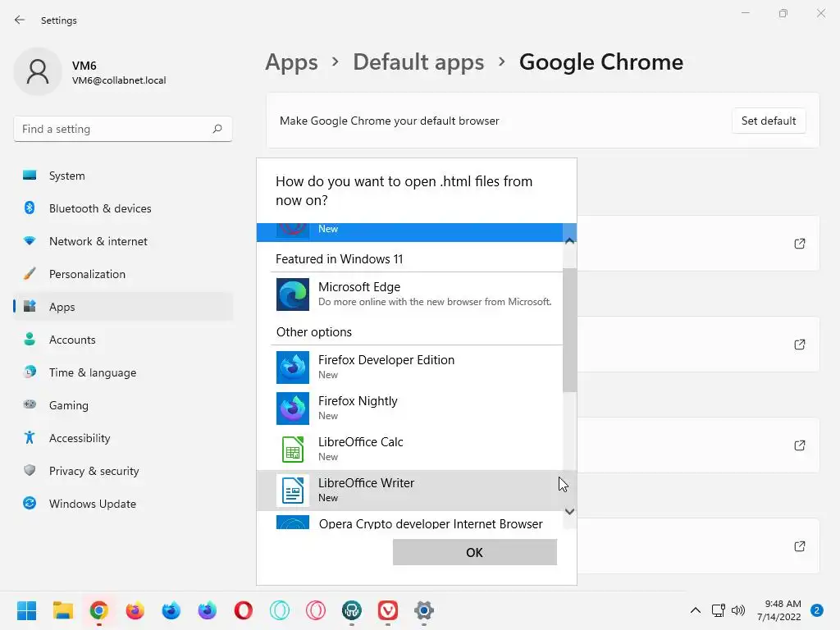
Task: Open external link icon in first file type row
Action: pos(799,243)
